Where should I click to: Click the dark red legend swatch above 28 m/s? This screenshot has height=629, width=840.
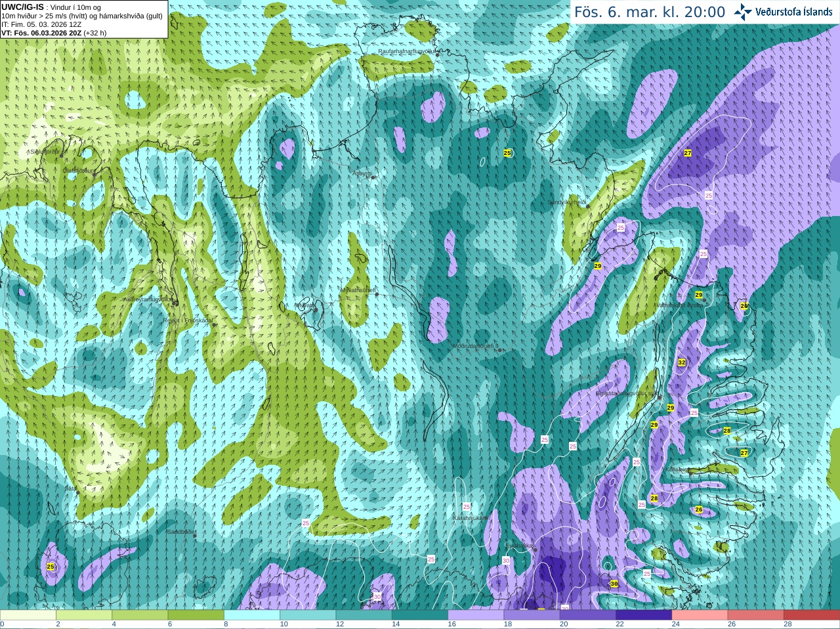(x=812, y=615)
